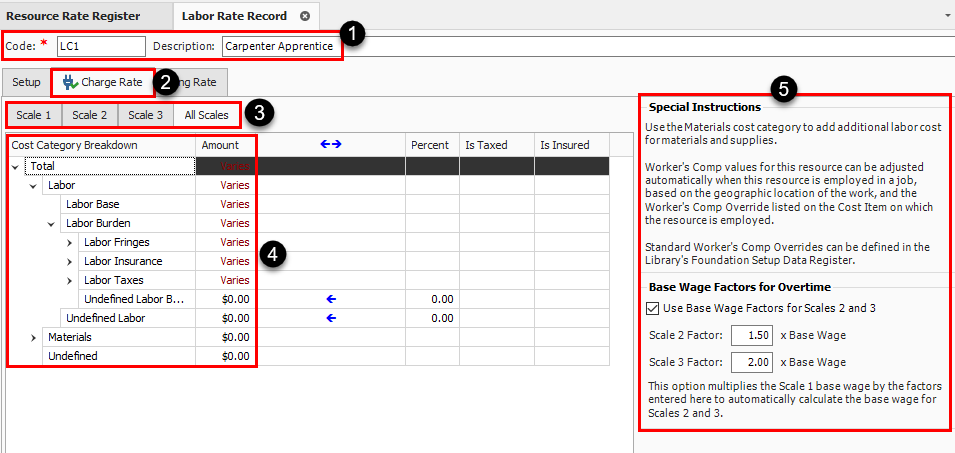Image resolution: width=955 pixels, height=453 pixels.
Task: Open the Charge Rate tab
Action: pyautogui.click(x=104, y=82)
